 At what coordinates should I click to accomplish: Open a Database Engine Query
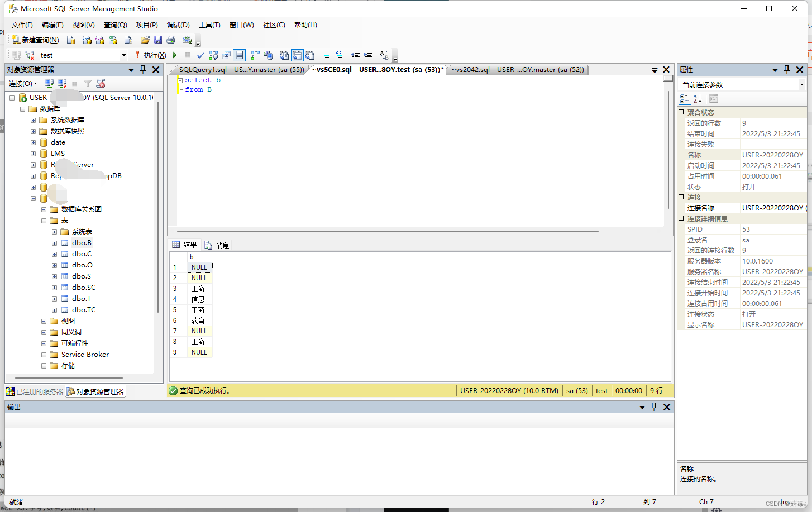point(71,40)
